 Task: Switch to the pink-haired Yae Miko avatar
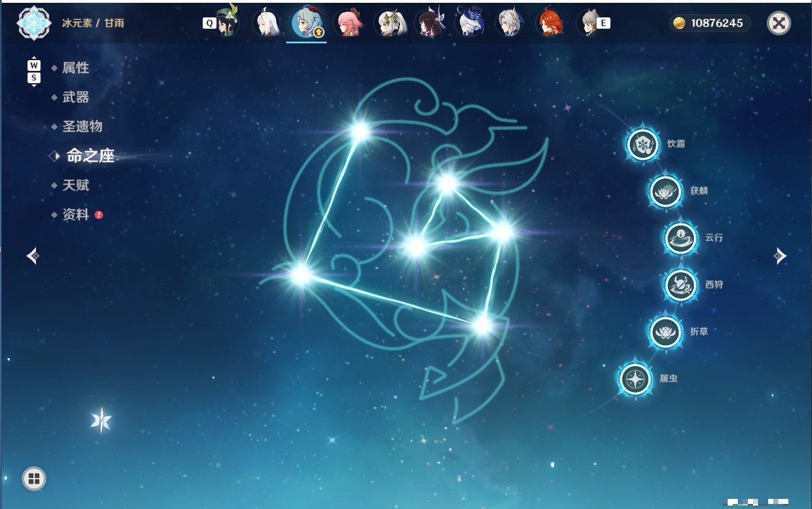[349, 22]
